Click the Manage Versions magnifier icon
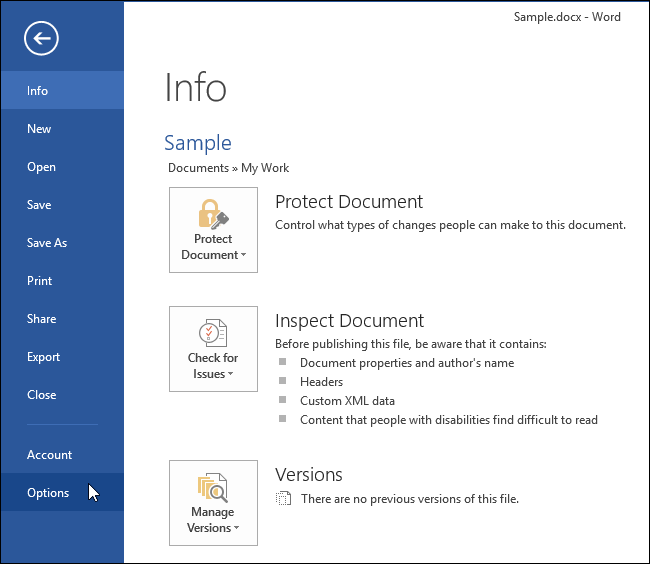650x564 pixels. pos(213,487)
